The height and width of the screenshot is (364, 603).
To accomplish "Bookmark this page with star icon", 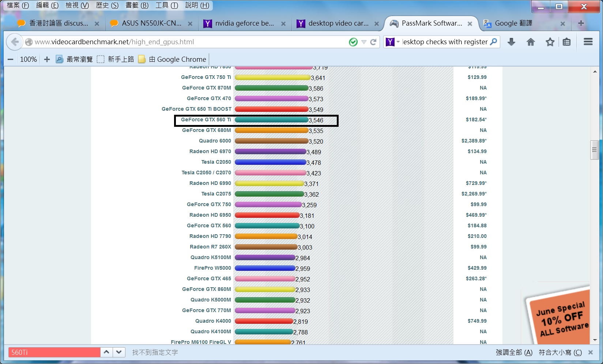I will point(550,42).
